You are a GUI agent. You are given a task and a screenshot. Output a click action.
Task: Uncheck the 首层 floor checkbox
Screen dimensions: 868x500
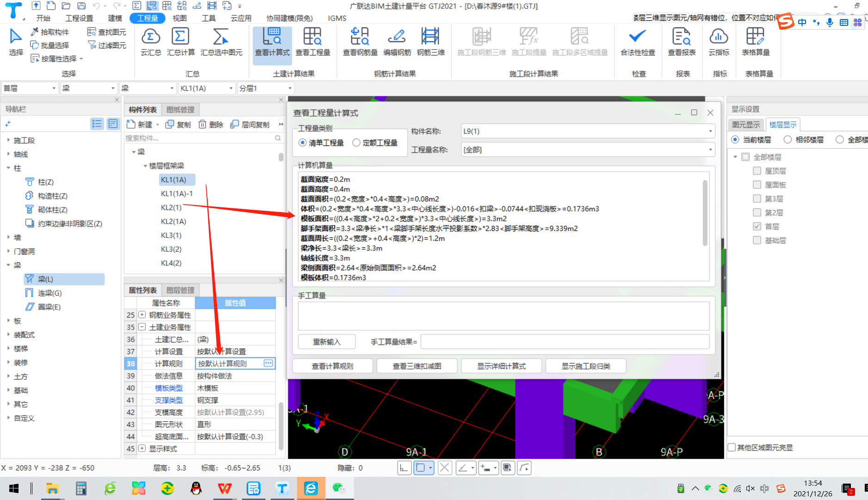757,226
